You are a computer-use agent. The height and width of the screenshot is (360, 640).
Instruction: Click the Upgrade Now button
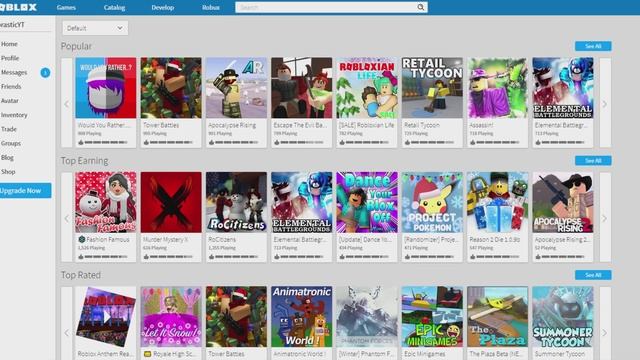(25, 191)
